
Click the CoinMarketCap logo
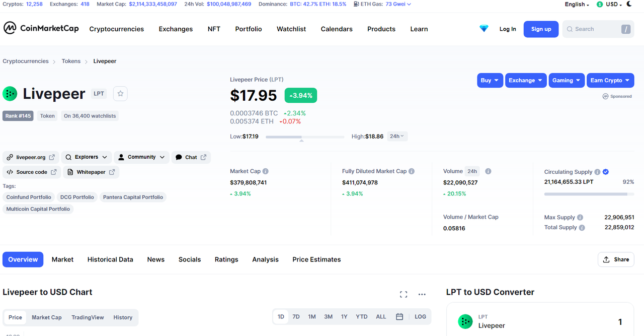(x=41, y=28)
